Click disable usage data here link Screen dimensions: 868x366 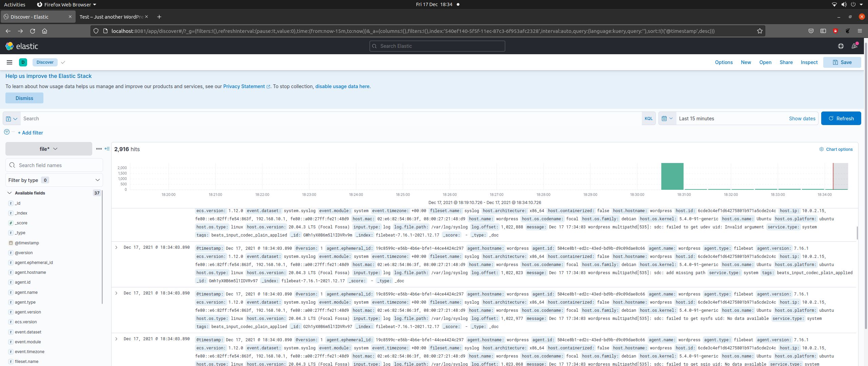tap(342, 86)
